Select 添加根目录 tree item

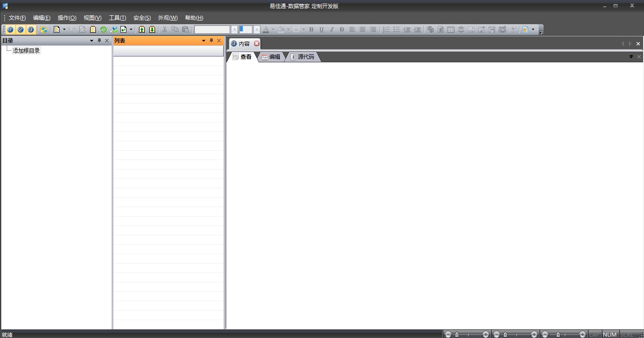(26, 51)
